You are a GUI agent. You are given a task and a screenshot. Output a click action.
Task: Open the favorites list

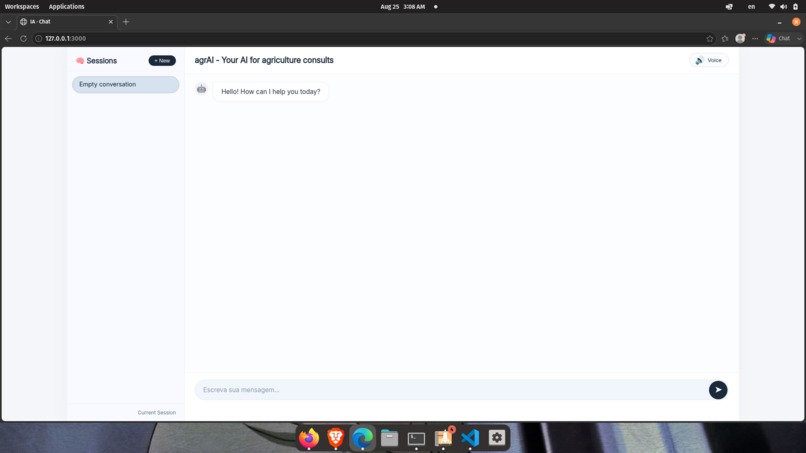point(725,39)
